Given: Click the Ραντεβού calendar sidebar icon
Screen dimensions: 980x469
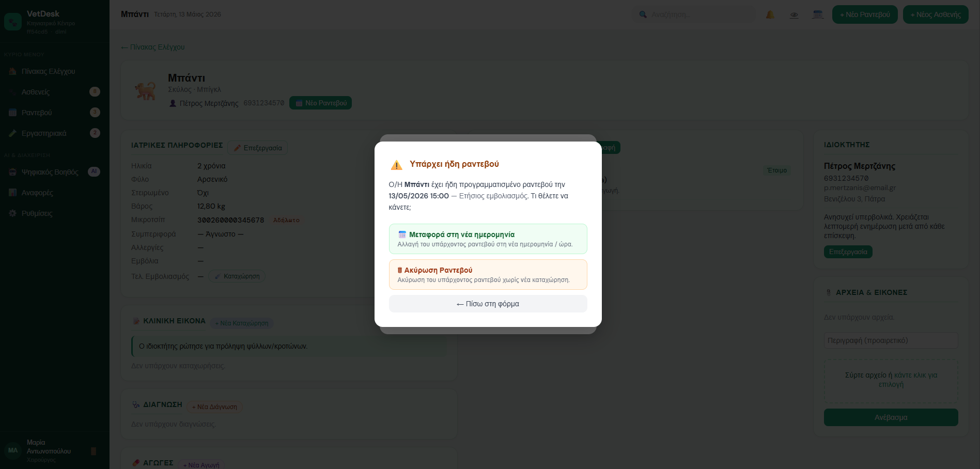Looking at the screenshot, I should [12, 113].
